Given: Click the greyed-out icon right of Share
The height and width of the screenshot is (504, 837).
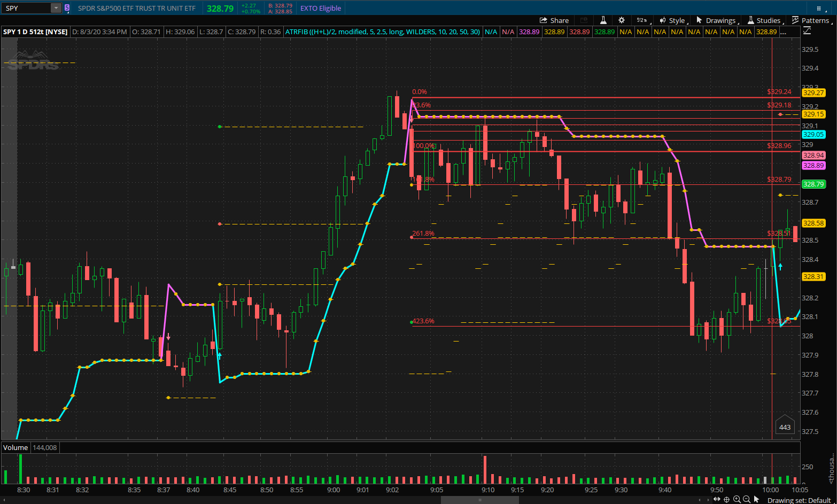Looking at the screenshot, I should click(x=584, y=20).
